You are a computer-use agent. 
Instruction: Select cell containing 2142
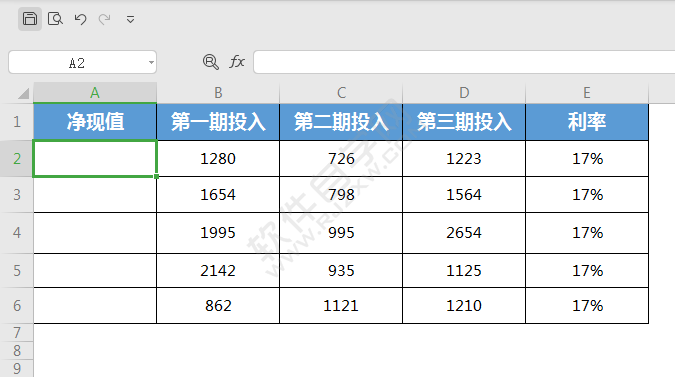tap(218, 271)
